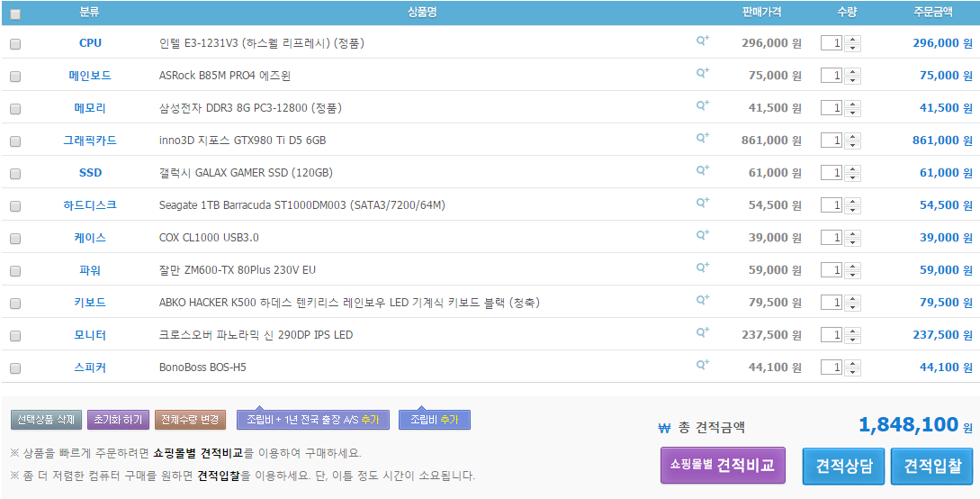The height and width of the screenshot is (499, 980).
Task: Increase quantity for the 스피커 row
Action: point(852,365)
